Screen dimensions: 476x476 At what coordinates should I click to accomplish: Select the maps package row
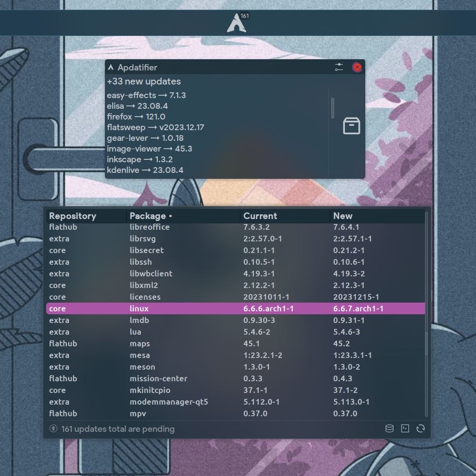[x=236, y=344]
